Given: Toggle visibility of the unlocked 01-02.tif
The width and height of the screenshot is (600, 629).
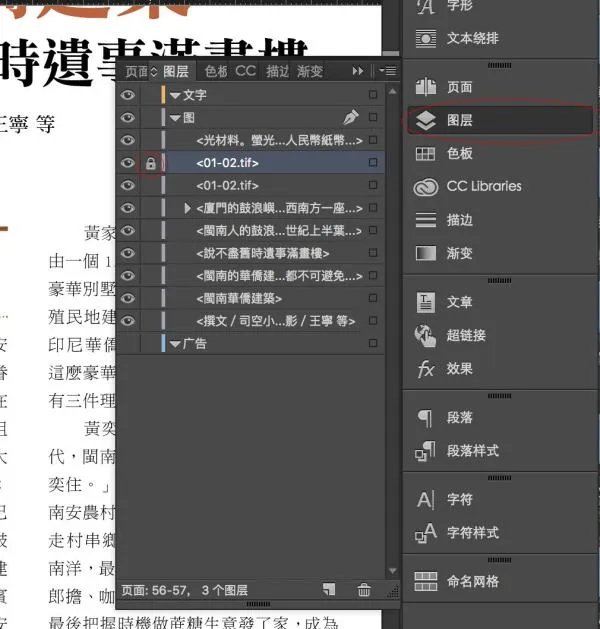Looking at the screenshot, I should pos(128,185).
